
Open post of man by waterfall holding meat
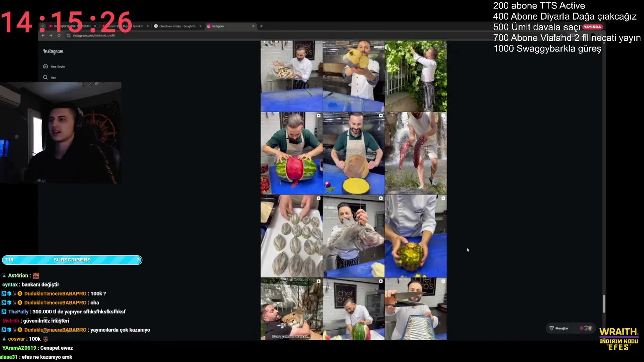pos(416,153)
